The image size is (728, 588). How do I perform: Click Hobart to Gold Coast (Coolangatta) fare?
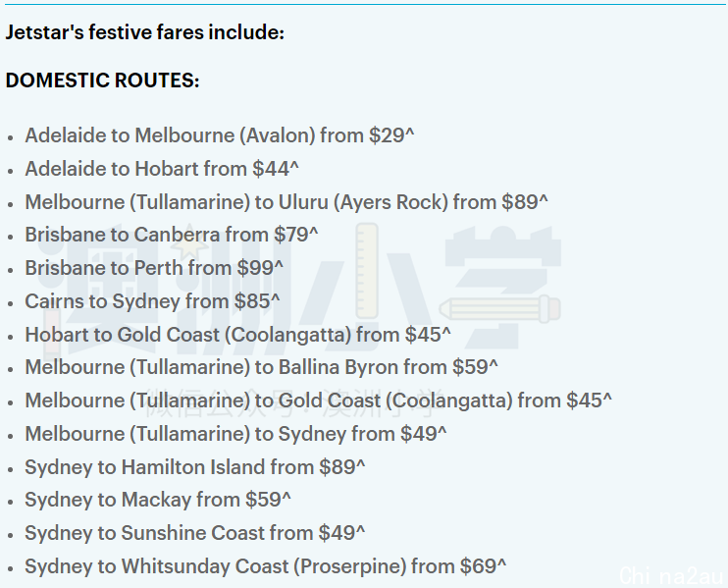pyautogui.click(x=237, y=335)
